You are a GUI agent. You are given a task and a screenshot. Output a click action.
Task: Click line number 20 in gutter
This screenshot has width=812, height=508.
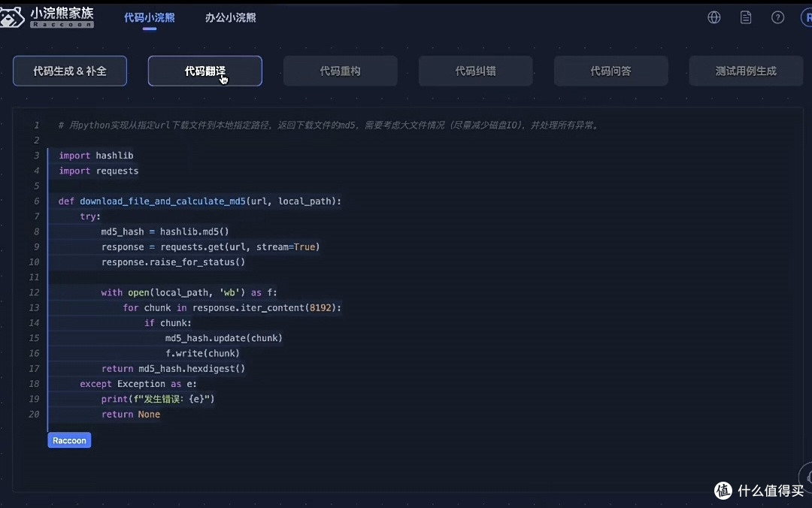click(34, 414)
